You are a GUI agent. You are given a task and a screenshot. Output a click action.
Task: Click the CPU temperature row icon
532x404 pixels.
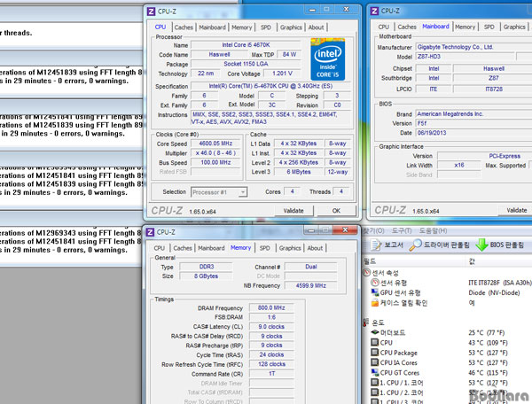coord(374,342)
